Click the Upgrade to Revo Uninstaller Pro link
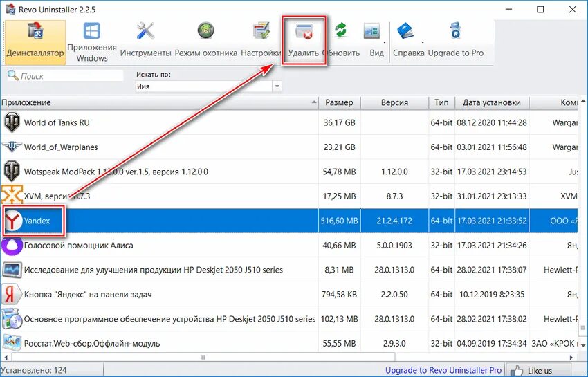This screenshot has height=377, width=588. (443, 370)
